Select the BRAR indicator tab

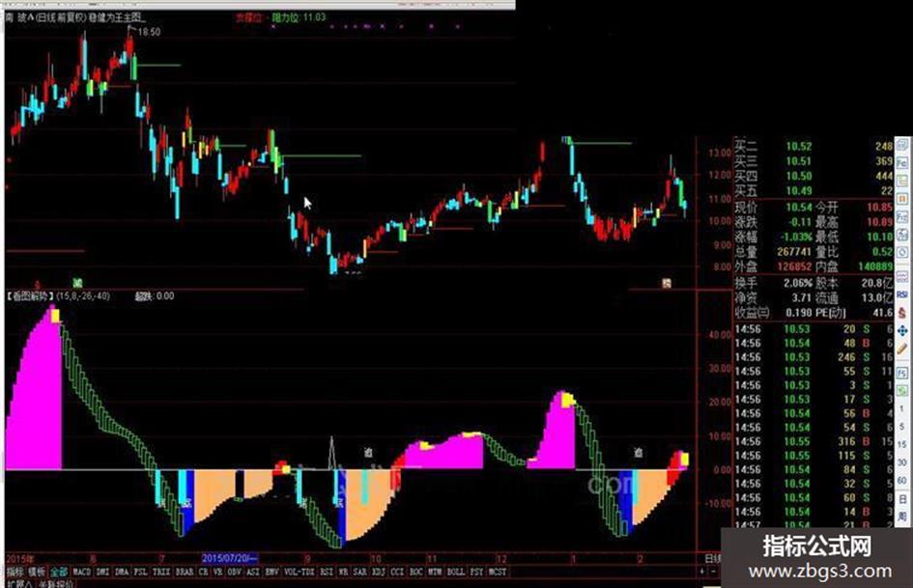click(185, 573)
